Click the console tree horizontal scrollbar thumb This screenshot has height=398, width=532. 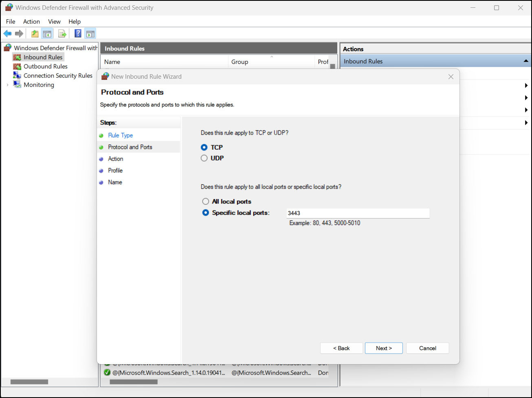coord(29,382)
